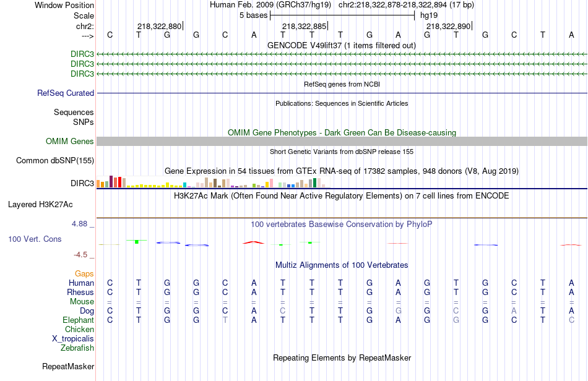Click the gray OMIM Genes item bar
Screen dimensions: 588x381
click(x=342, y=141)
